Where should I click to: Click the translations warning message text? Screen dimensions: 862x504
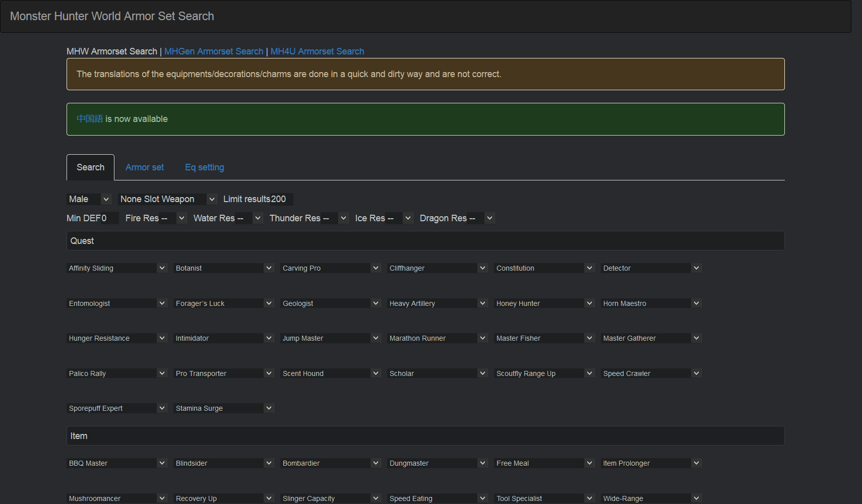(x=289, y=74)
